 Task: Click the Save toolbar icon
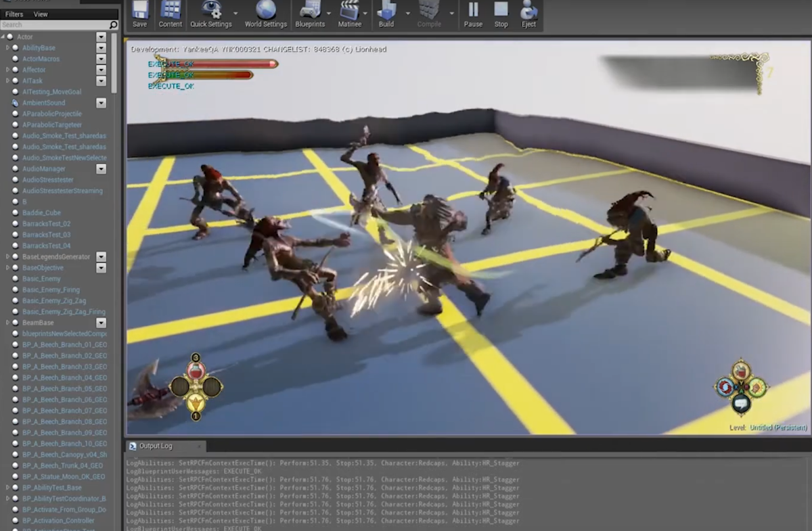[x=139, y=9]
